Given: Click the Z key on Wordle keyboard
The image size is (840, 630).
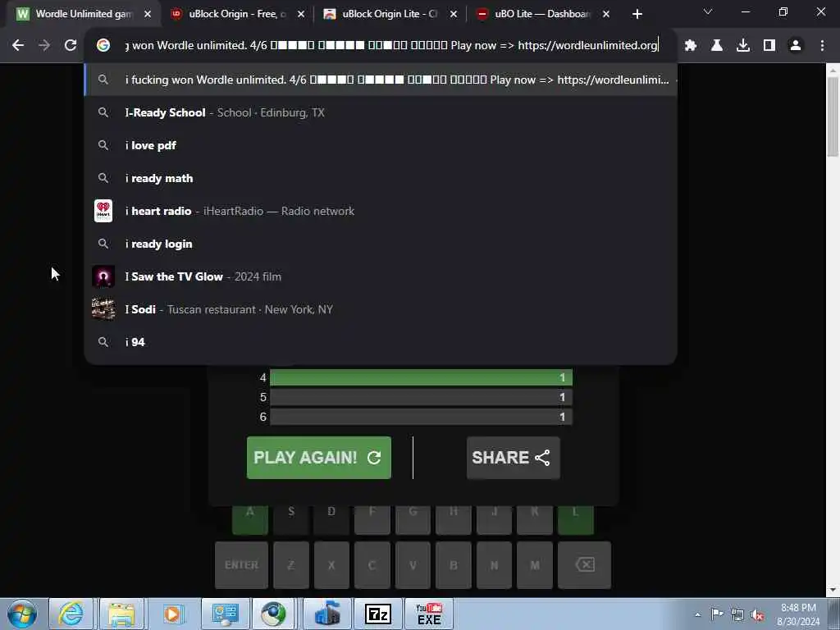Looking at the screenshot, I should pyautogui.click(x=291, y=565).
